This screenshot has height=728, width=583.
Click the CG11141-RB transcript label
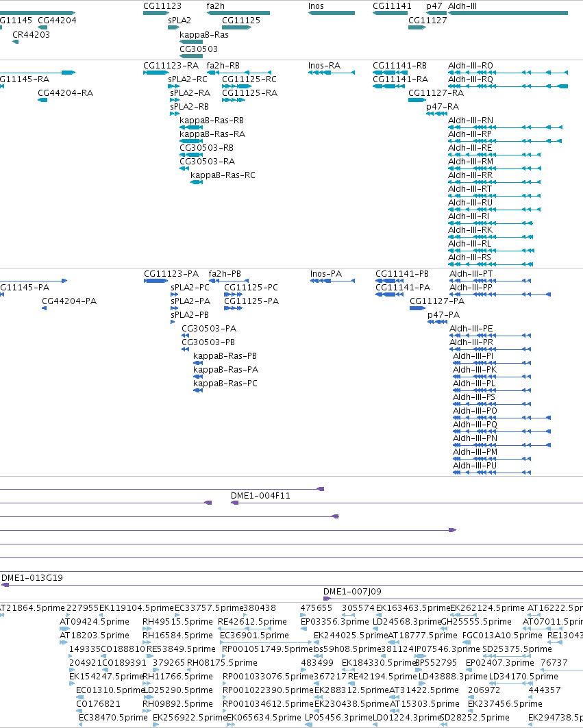(x=399, y=66)
